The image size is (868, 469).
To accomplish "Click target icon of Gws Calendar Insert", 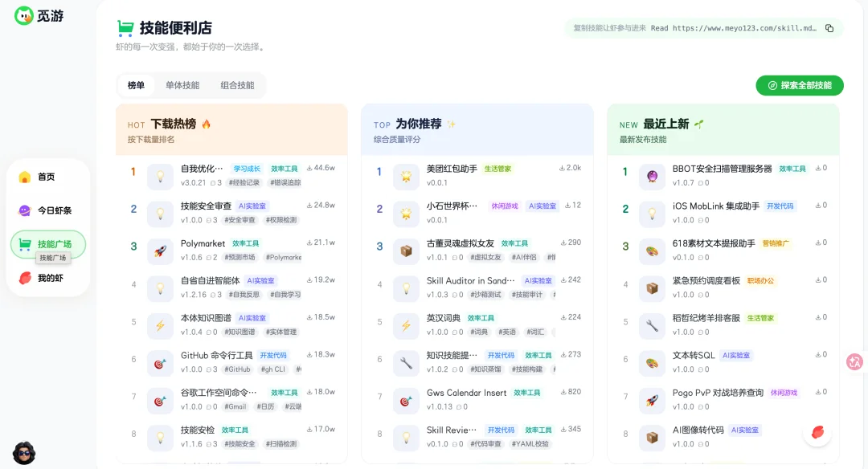I will [407, 401].
